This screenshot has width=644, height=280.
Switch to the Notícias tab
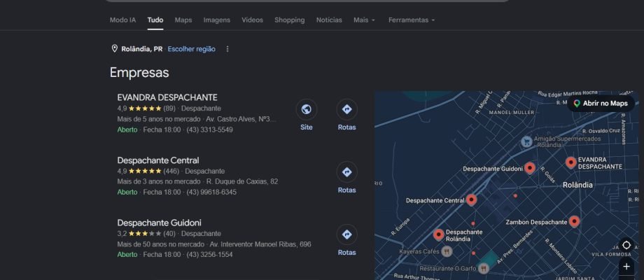click(329, 20)
